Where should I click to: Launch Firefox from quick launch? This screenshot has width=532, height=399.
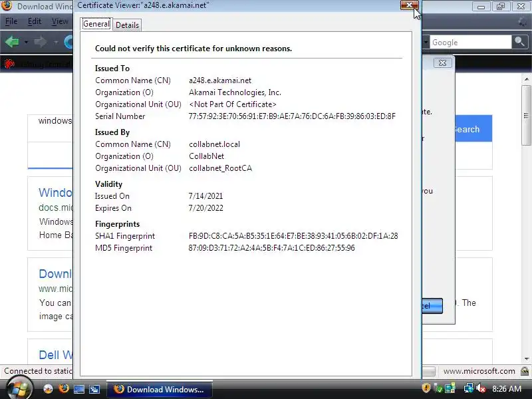[x=63, y=388]
